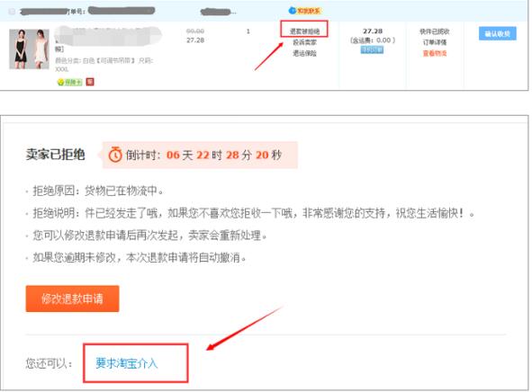Open 订单详情 order details

click(435, 42)
